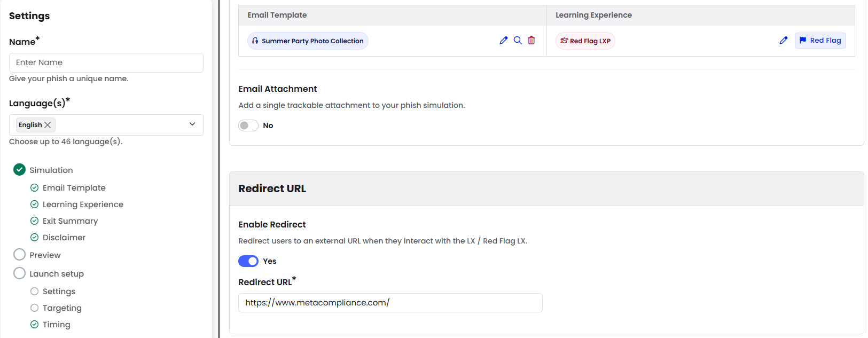The height and width of the screenshot is (338, 868).
Task: Click the Simulation green checkmark icon
Action: (x=19, y=170)
